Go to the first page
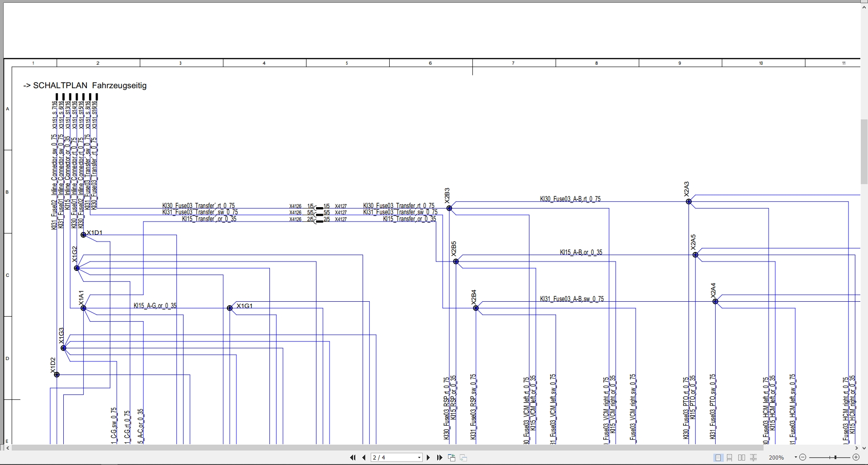The height and width of the screenshot is (465, 868). click(353, 458)
